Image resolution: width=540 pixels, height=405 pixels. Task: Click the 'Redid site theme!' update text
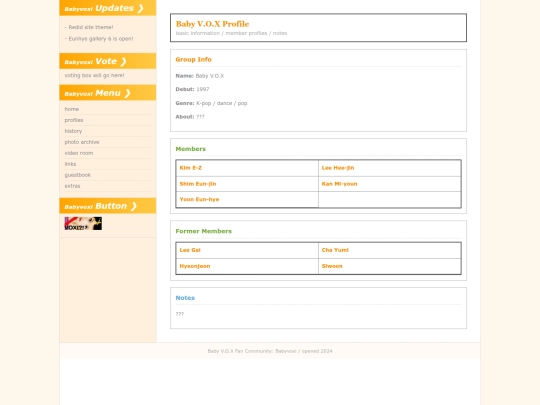(x=89, y=27)
